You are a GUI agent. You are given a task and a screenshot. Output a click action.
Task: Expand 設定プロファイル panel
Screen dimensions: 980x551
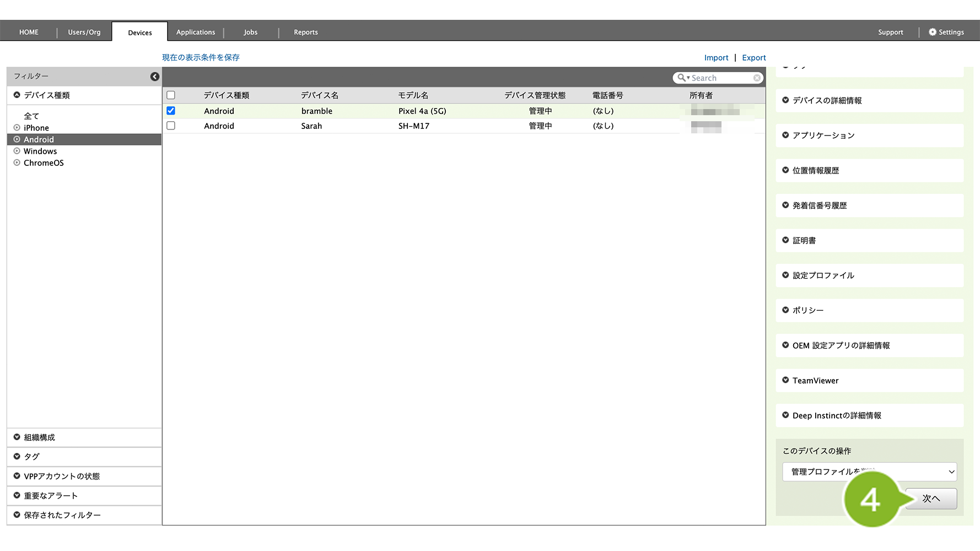(869, 275)
